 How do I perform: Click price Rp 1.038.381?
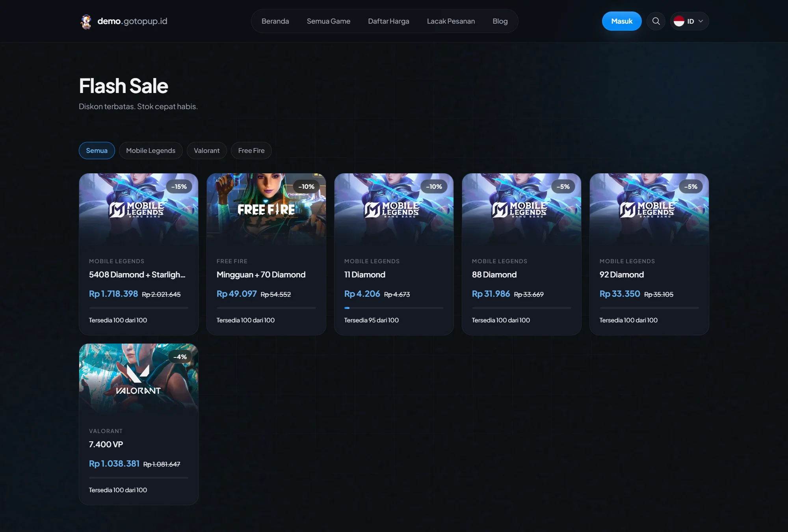tap(114, 464)
